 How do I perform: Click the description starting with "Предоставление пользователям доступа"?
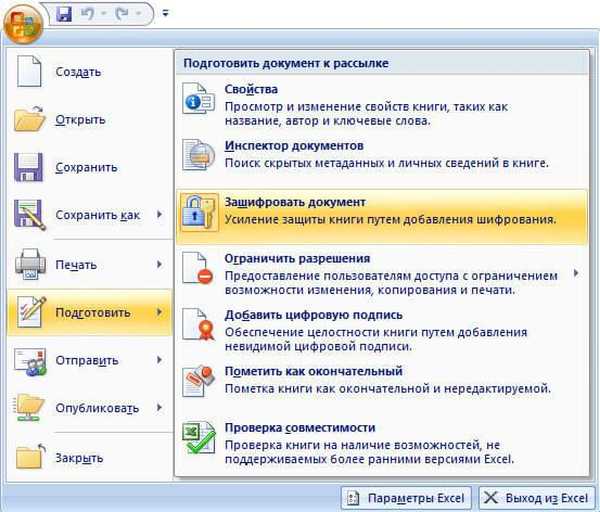tap(391, 283)
